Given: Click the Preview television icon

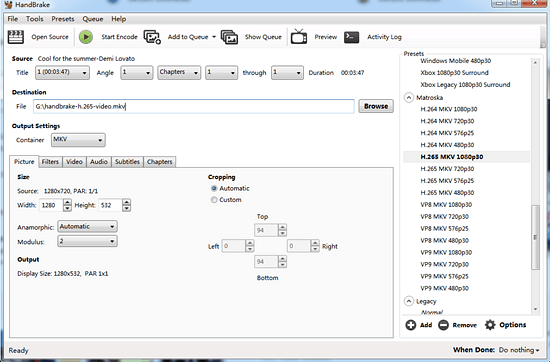Looking at the screenshot, I should point(299,36).
